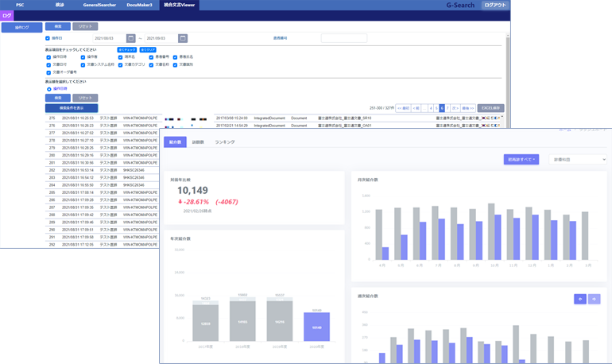Toggle the 文書名称 checkbox
Screen dimensions: 612x364
pyautogui.click(x=151, y=65)
